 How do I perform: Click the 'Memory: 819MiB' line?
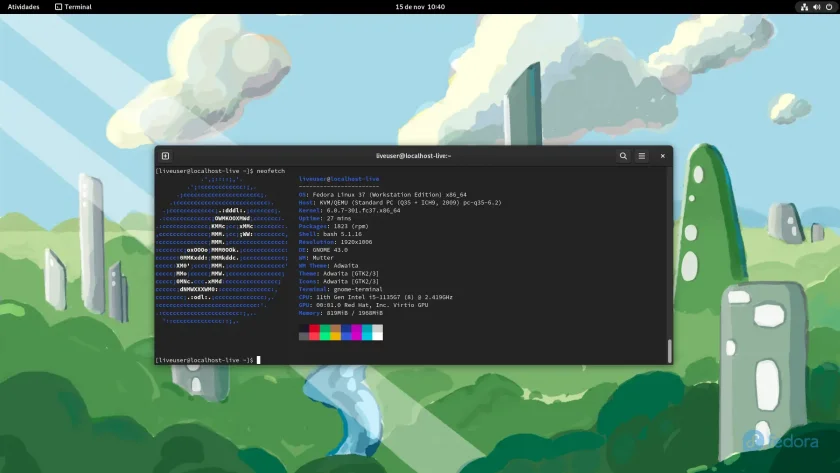pyautogui.click(x=341, y=313)
